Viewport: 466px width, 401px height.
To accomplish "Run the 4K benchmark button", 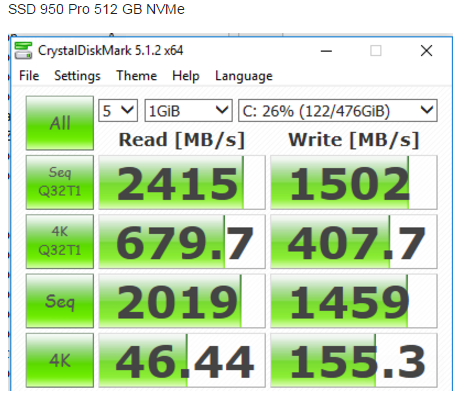I will coord(60,360).
